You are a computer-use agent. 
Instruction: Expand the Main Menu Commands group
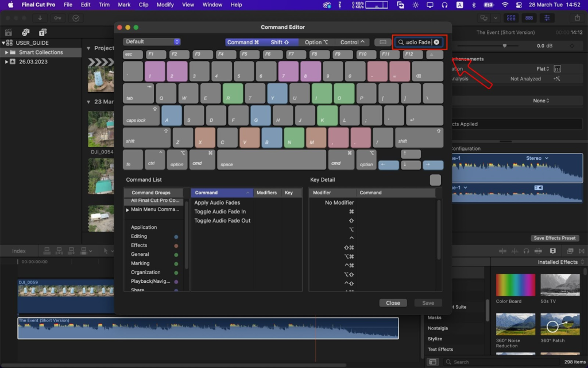[127, 209]
